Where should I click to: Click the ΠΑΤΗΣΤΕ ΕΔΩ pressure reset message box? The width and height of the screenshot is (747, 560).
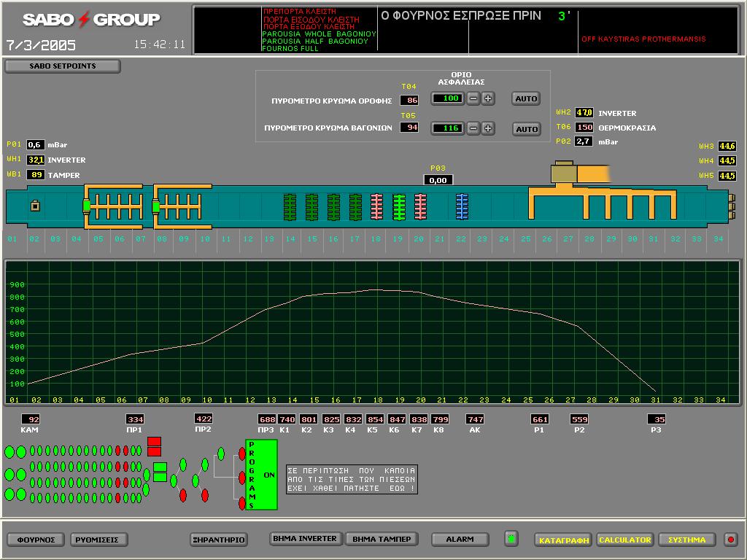click(352, 480)
